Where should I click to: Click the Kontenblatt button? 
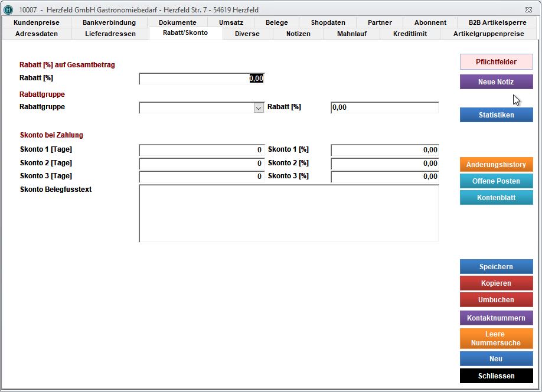pos(496,198)
